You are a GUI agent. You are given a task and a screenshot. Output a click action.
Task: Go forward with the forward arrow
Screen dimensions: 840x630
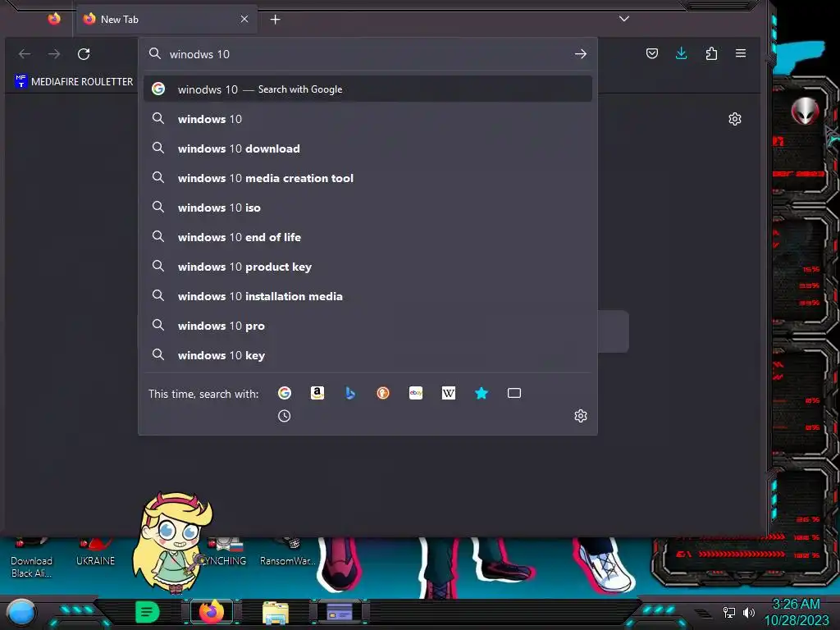[54, 54]
